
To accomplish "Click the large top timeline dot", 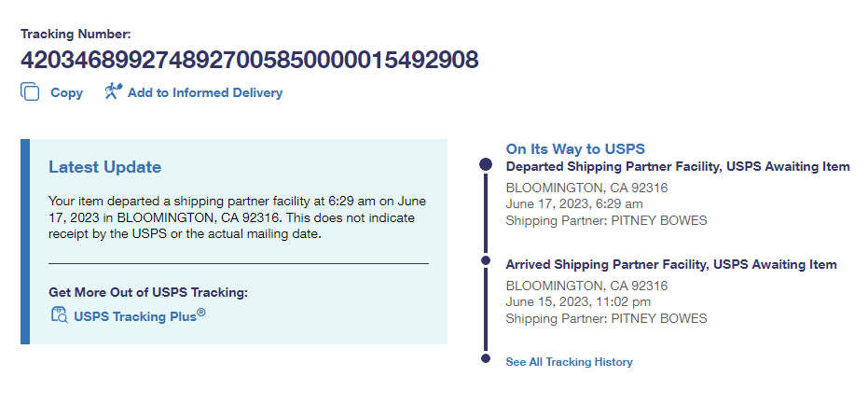I will pos(485,164).
